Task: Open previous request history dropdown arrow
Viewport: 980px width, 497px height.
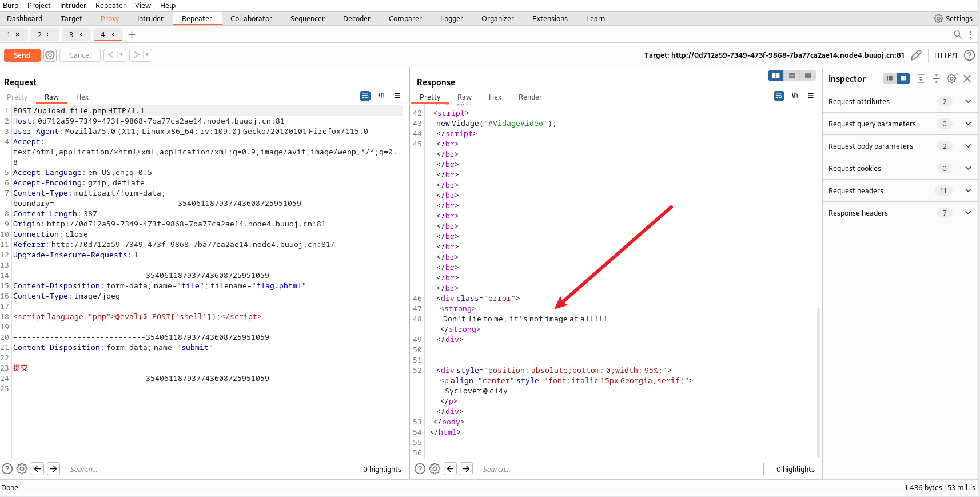Action: tap(121, 55)
